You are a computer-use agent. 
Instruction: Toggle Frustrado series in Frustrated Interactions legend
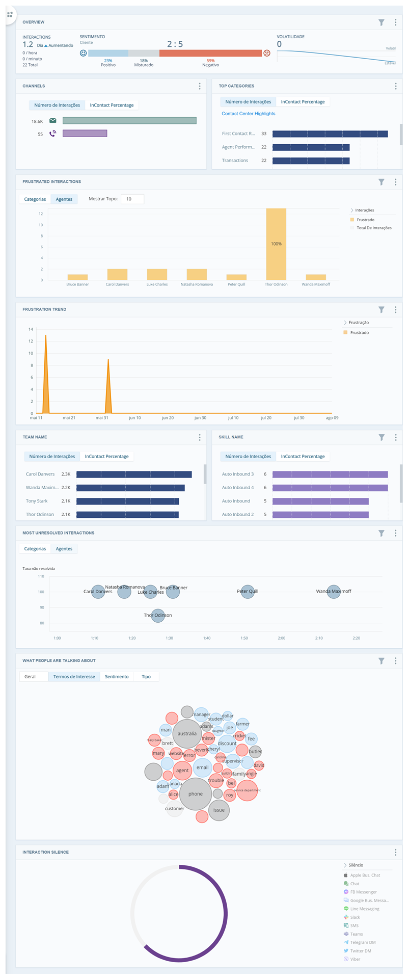click(x=363, y=220)
